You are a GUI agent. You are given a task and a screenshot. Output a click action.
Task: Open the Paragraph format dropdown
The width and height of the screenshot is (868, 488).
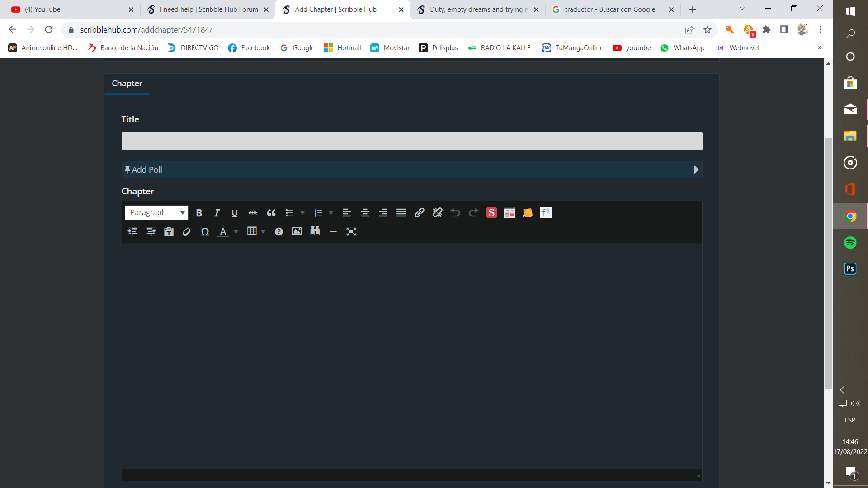point(156,212)
